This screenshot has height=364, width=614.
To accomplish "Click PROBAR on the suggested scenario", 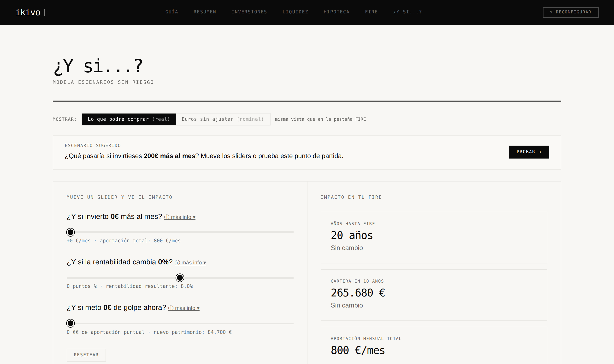I will point(529,152).
